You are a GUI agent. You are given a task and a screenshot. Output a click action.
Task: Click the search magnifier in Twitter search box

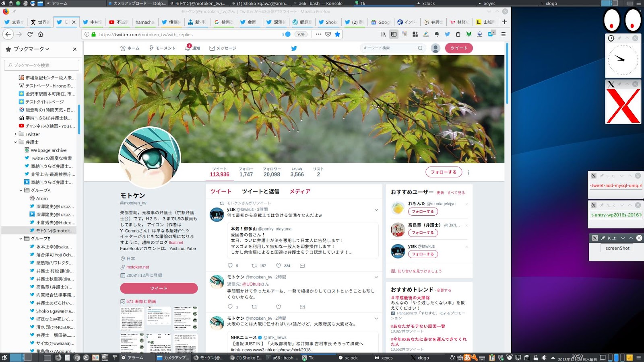click(420, 48)
